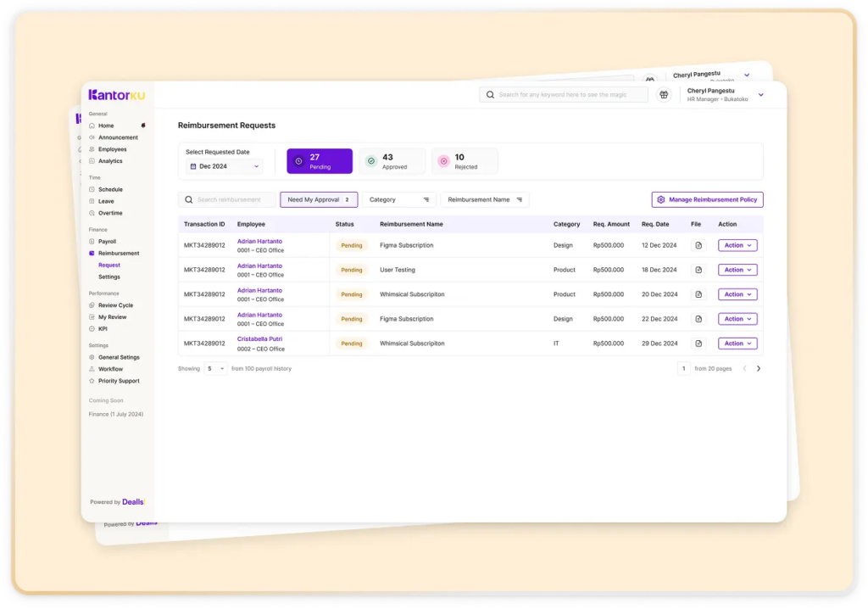Select the Pending status card

320,161
